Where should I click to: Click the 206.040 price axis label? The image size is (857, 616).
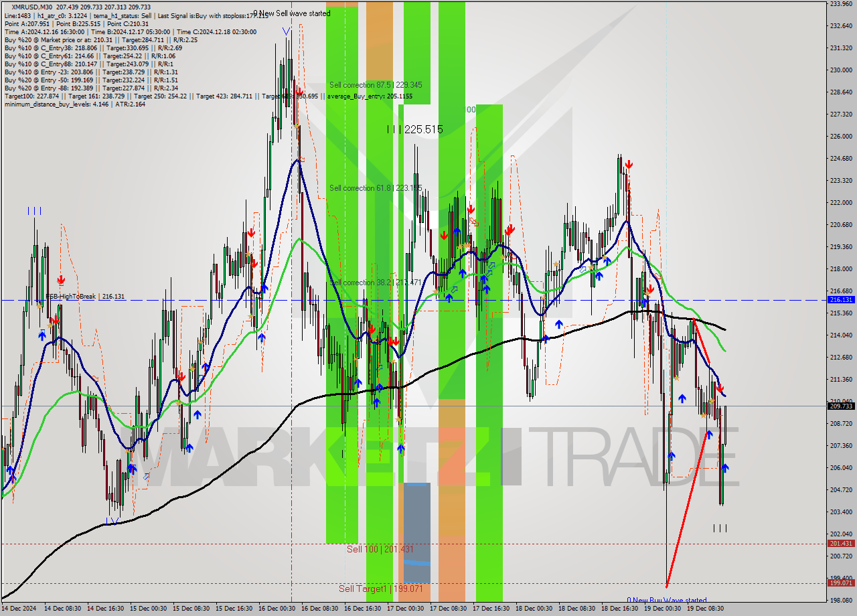click(841, 467)
